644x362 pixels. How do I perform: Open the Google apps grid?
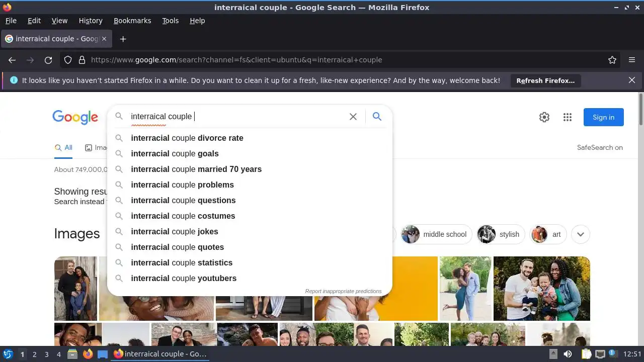[568, 117]
